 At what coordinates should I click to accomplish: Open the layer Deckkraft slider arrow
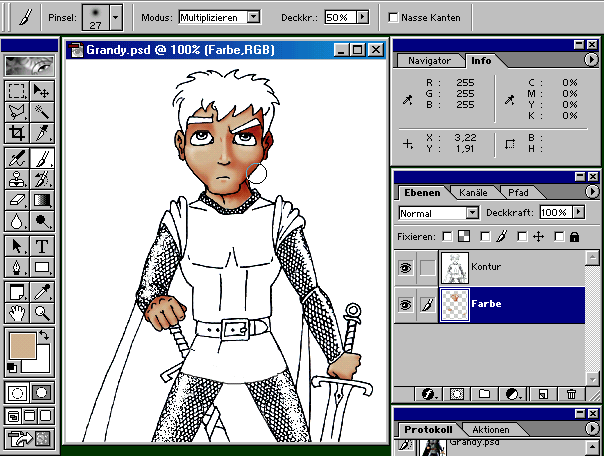[x=578, y=212]
